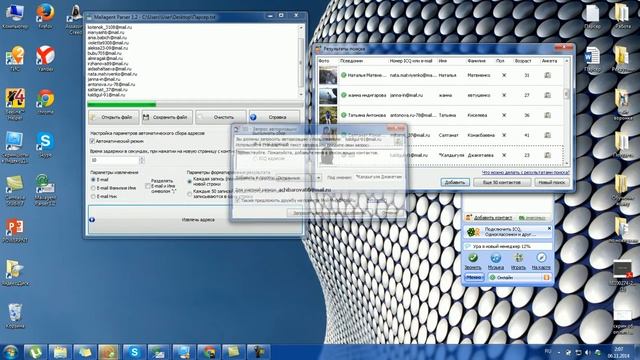Image resolution: width=640 pixels, height=360 pixels.
Task: Click the uTorrent taskbar icon
Action: click(36, 352)
